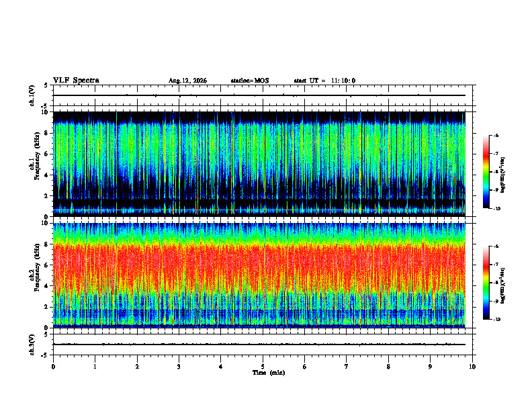
Task: Click the ch.1 spectrogram color scale bar
Action: click(x=486, y=172)
